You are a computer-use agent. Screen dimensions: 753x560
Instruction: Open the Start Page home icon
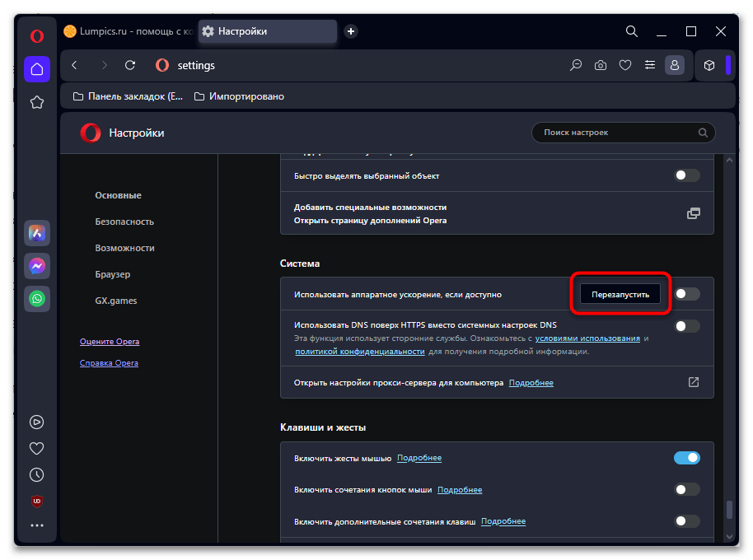pos(37,69)
